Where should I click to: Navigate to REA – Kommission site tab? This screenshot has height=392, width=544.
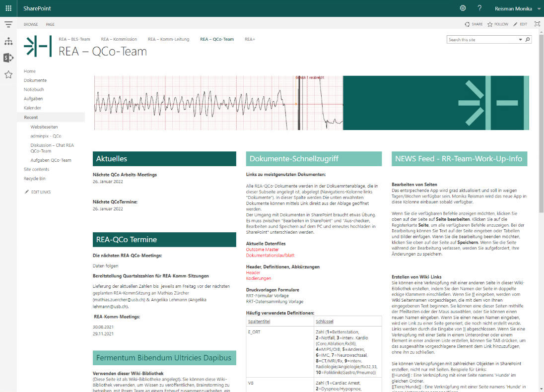point(119,39)
